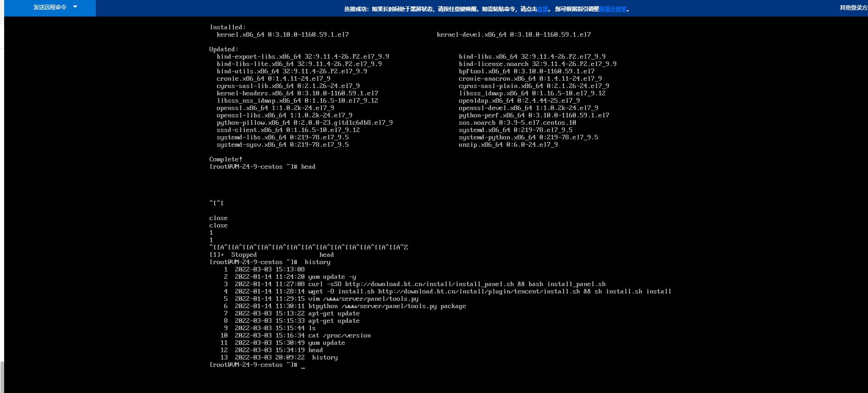Click the 'Complete!' line in terminal
This screenshot has width=868, height=393.
pyautogui.click(x=226, y=160)
